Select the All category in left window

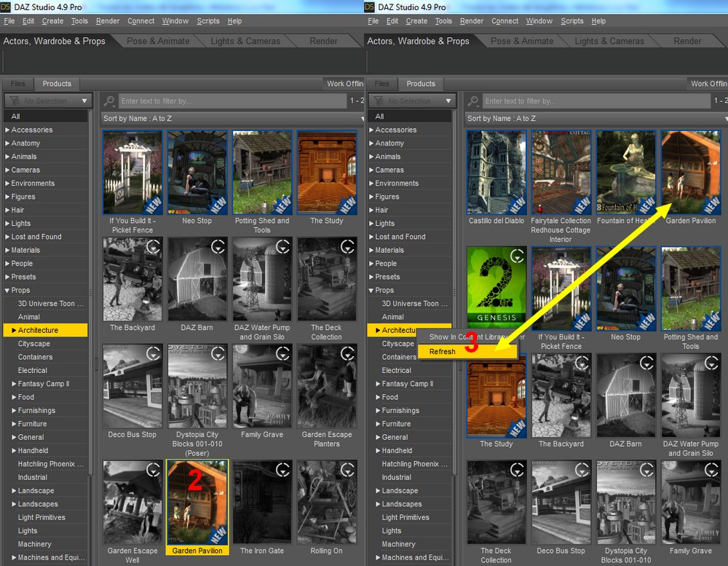click(x=45, y=116)
